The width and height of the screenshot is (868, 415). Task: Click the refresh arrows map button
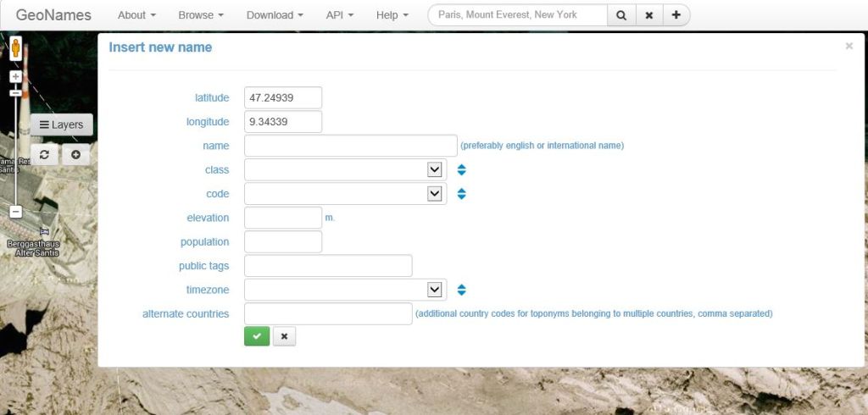(x=44, y=154)
